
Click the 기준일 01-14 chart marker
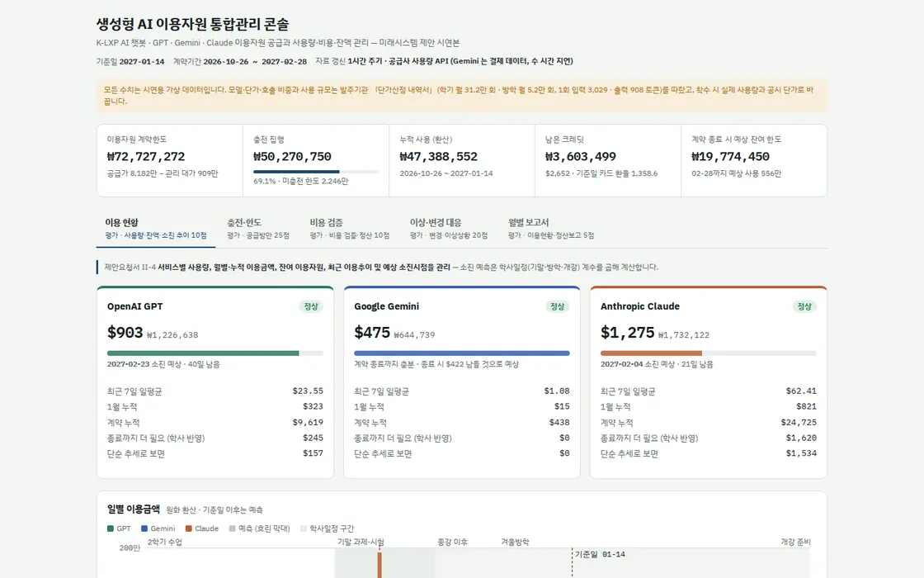pos(600,554)
